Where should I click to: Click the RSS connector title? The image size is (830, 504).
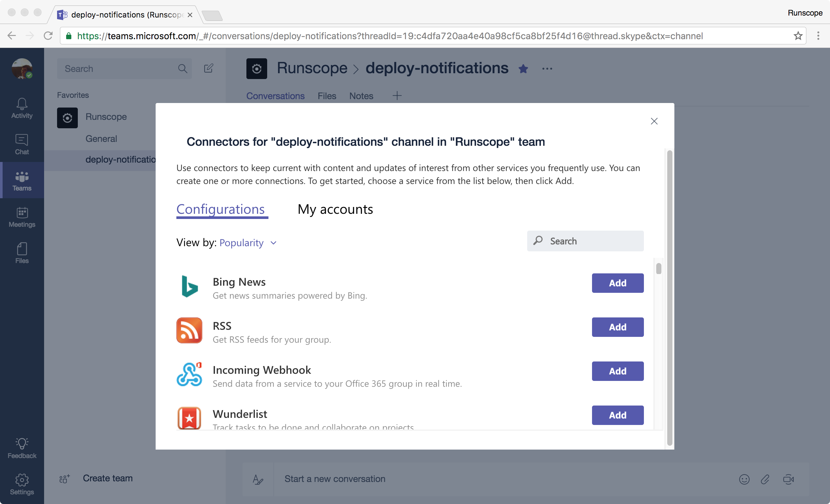pos(222,326)
